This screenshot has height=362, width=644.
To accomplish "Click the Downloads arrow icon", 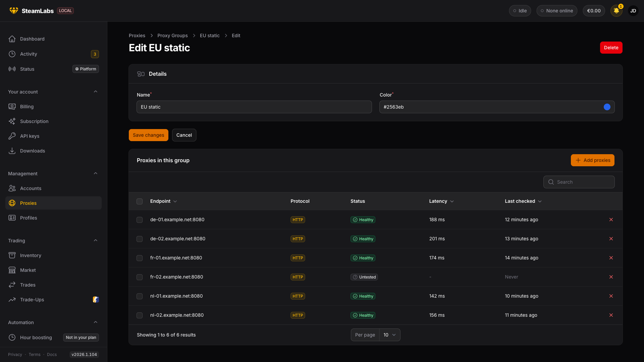I will point(12,151).
